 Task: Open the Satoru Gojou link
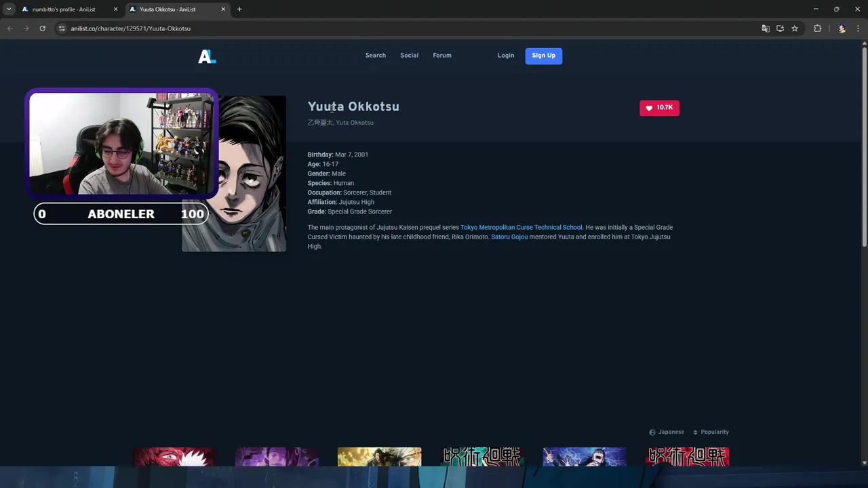point(509,237)
